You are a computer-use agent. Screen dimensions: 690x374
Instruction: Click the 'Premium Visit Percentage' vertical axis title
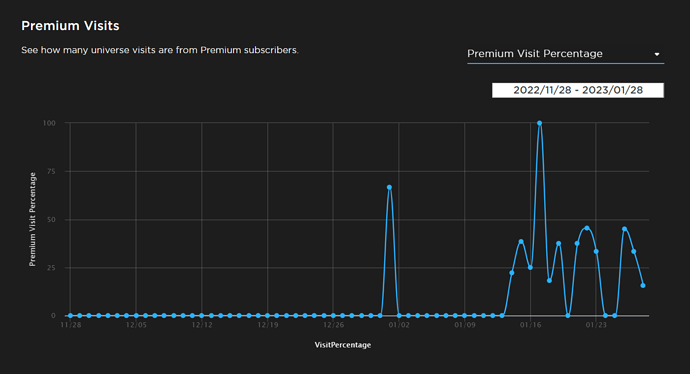[32, 219]
